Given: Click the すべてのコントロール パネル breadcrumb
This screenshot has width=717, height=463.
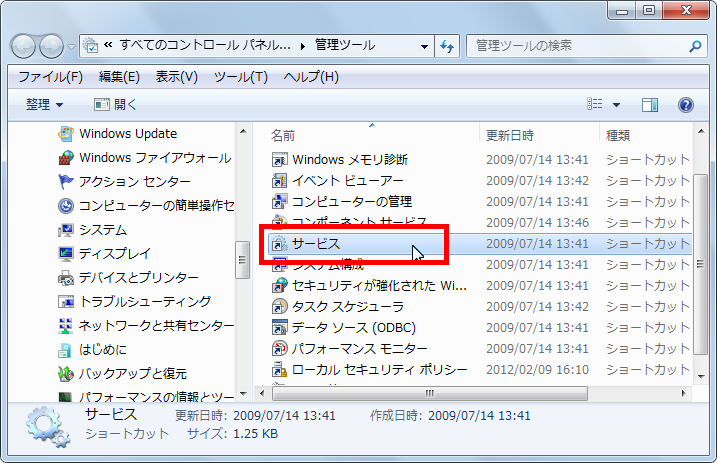Looking at the screenshot, I should click(x=205, y=45).
